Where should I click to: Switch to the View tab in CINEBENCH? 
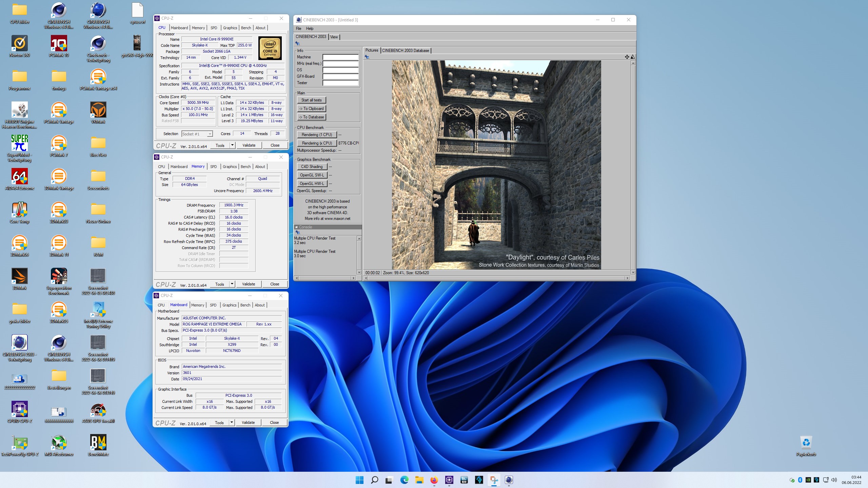click(334, 37)
